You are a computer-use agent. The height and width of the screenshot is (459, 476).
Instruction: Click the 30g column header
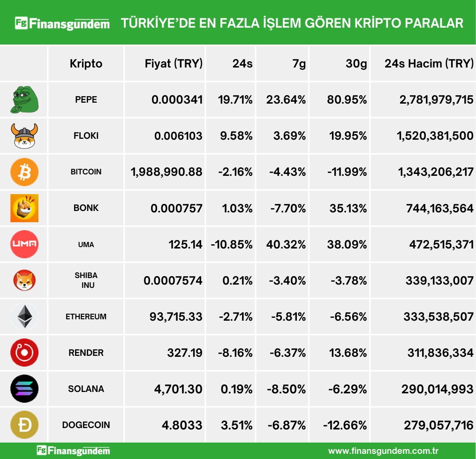(356, 63)
